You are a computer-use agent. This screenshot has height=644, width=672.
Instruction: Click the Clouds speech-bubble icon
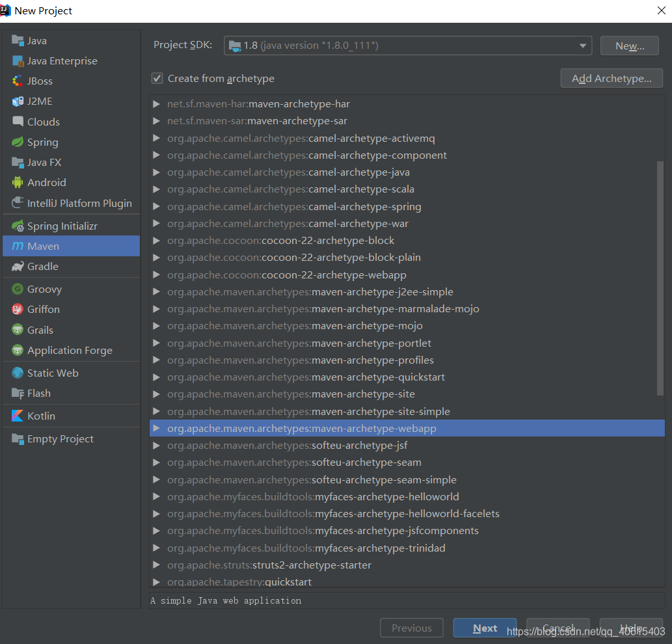coord(18,122)
